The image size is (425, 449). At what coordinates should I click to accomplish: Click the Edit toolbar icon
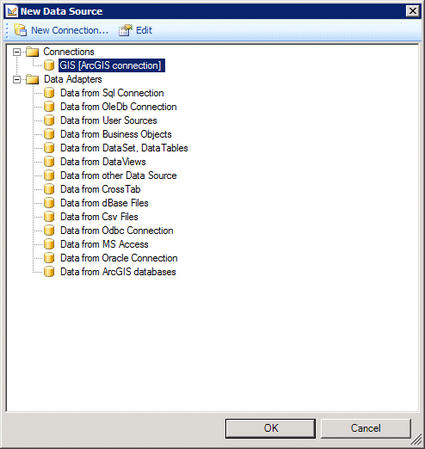click(125, 30)
